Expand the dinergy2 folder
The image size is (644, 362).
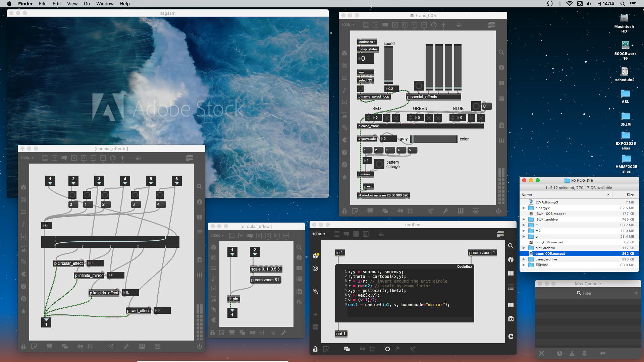[524, 208]
